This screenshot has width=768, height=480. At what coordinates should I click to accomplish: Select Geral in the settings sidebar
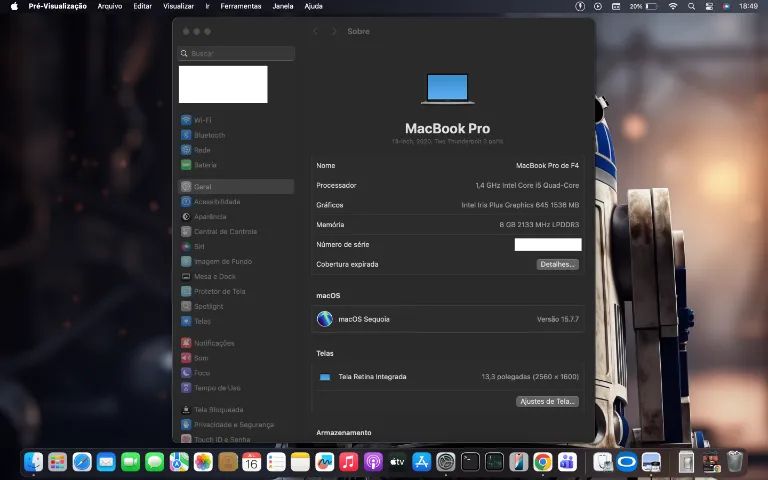(x=236, y=187)
